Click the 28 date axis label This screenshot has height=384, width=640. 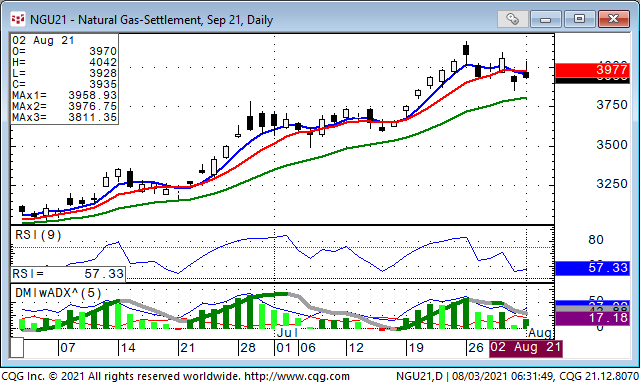(x=248, y=348)
